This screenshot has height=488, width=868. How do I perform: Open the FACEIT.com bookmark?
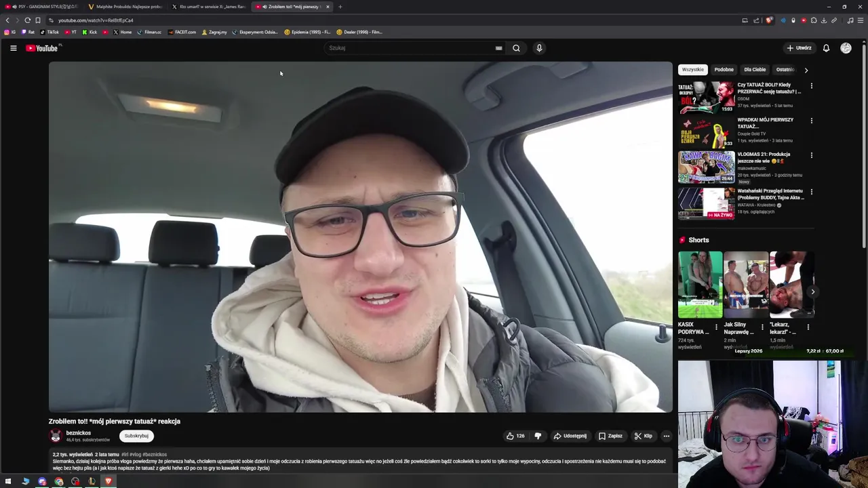(182, 32)
